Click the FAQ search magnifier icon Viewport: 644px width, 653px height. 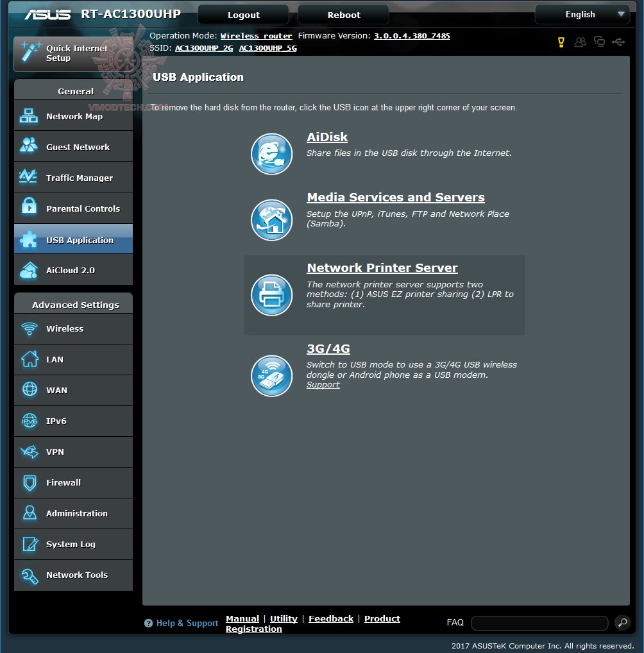[x=622, y=623]
